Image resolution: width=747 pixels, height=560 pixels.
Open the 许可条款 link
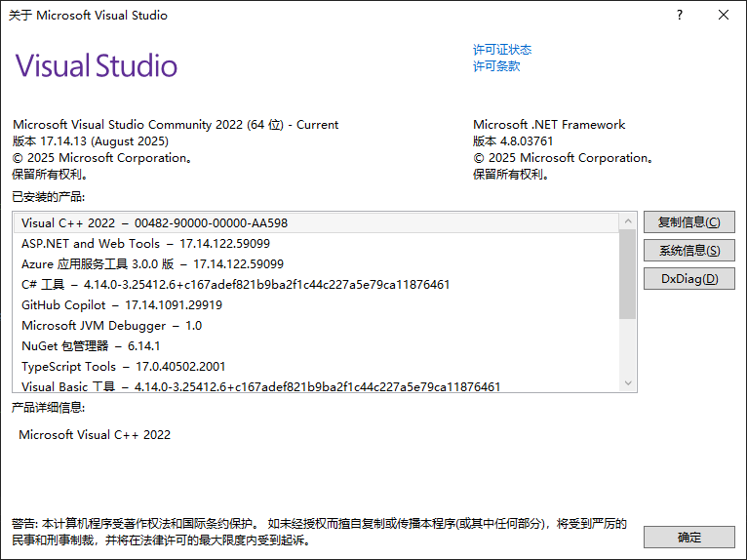pos(496,65)
